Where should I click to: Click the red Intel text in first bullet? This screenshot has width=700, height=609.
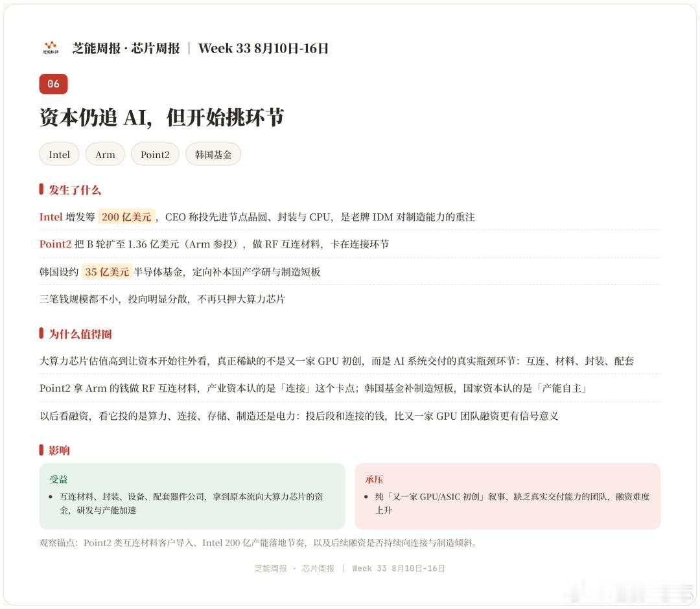tap(51, 217)
